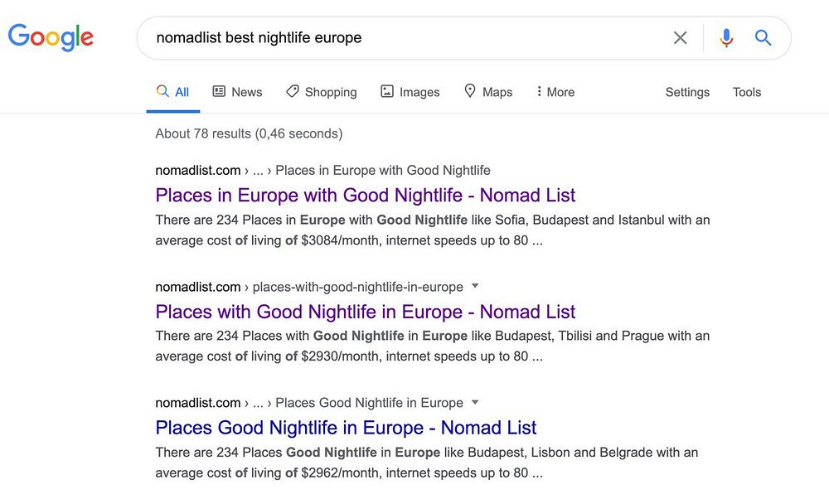This screenshot has width=829, height=504.
Task: Open search Tools options
Action: pos(746,92)
